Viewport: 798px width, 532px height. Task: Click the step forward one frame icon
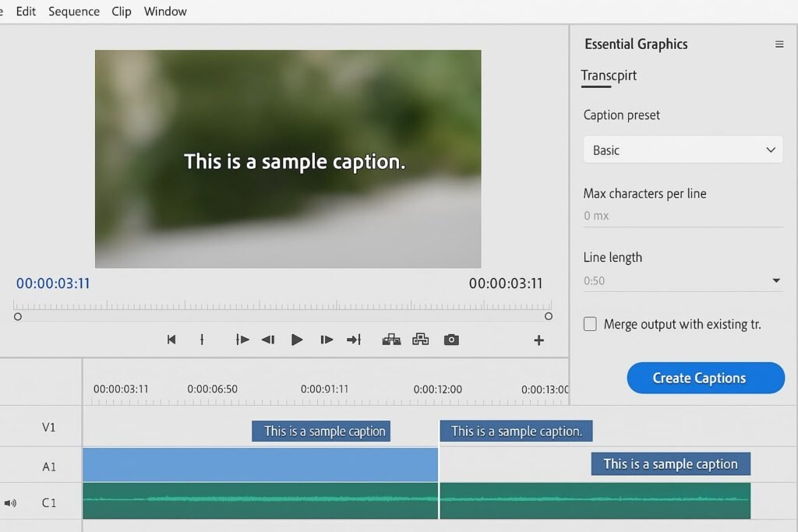[327, 340]
